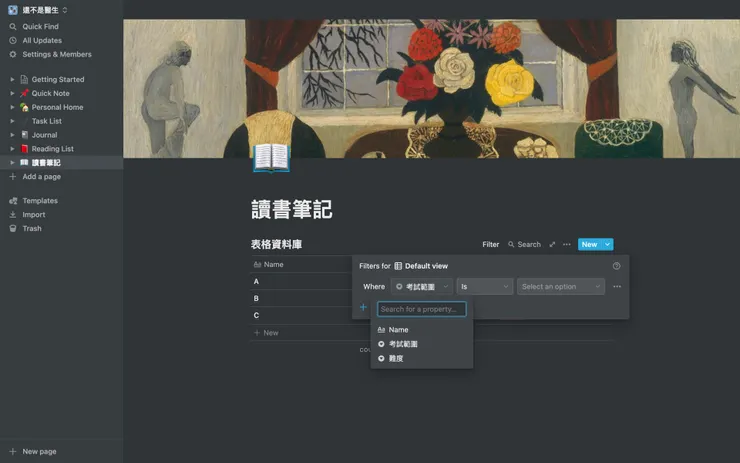The width and height of the screenshot is (740, 463).
Task: Open Trash from sidebar
Action: [32, 228]
